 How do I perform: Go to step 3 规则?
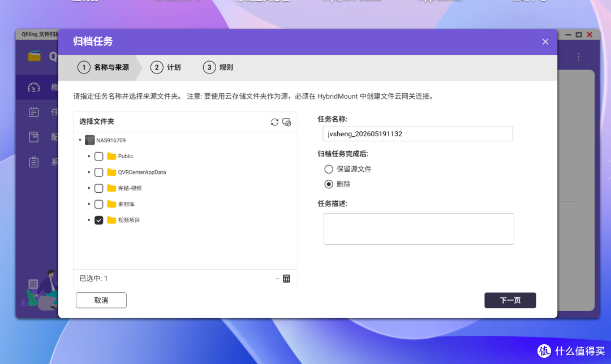(x=218, y=67)
